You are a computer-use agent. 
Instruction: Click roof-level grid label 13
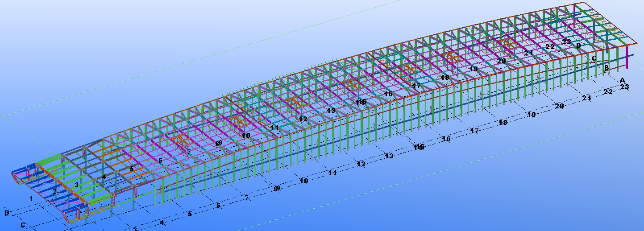click(331, 110)
